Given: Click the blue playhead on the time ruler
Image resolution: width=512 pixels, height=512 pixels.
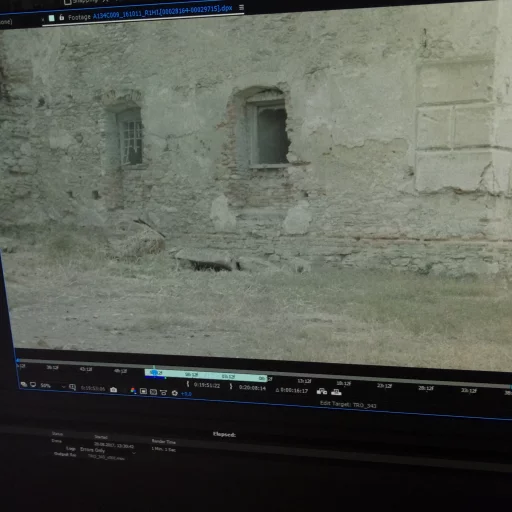Looking at the screenshot, I should click(154, 372).
